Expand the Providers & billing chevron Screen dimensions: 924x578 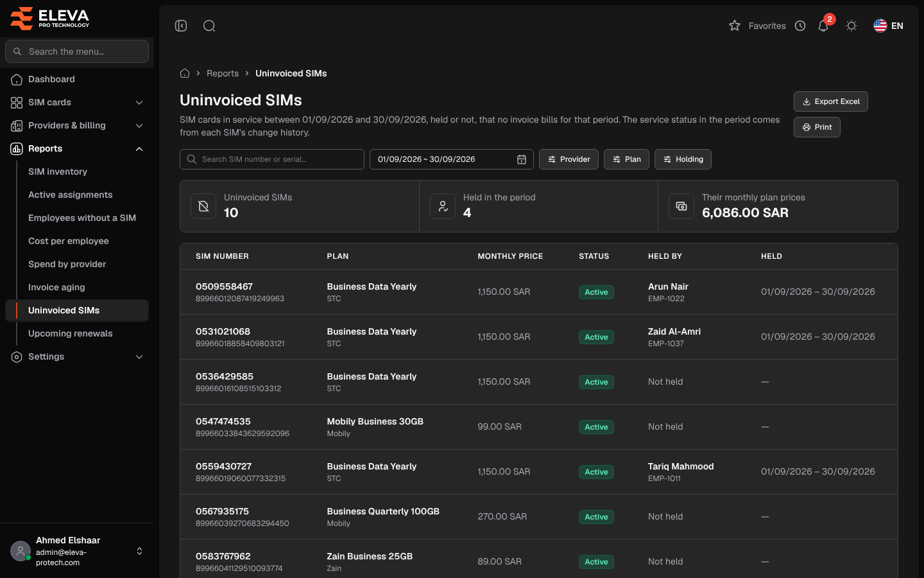click(139, 126)
